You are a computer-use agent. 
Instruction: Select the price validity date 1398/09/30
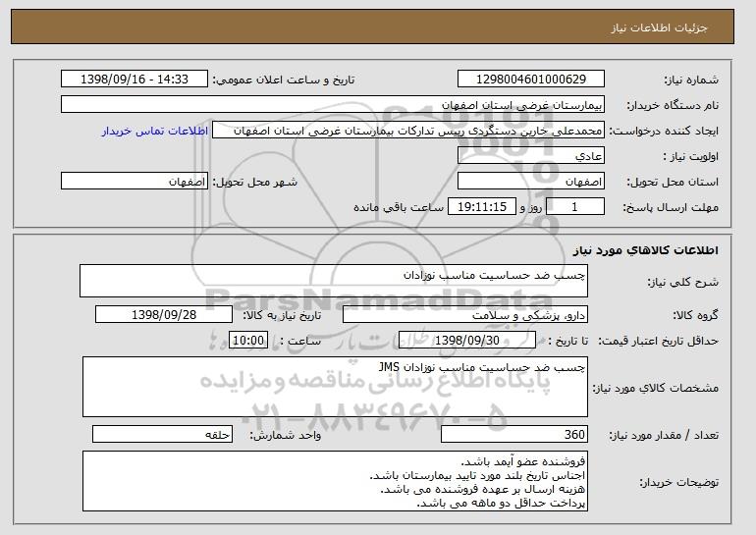[467, 341]
